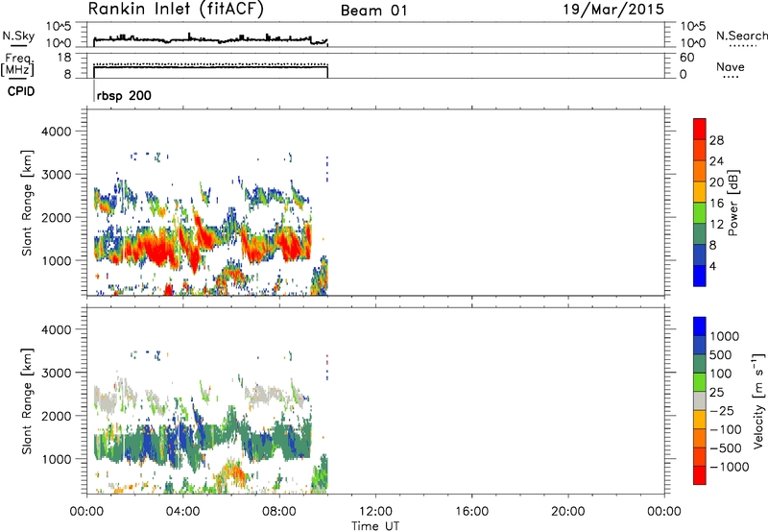Click the "4000" tick of the power panel
The height and width of the screenshot is (532, 768).
(57, 132)
